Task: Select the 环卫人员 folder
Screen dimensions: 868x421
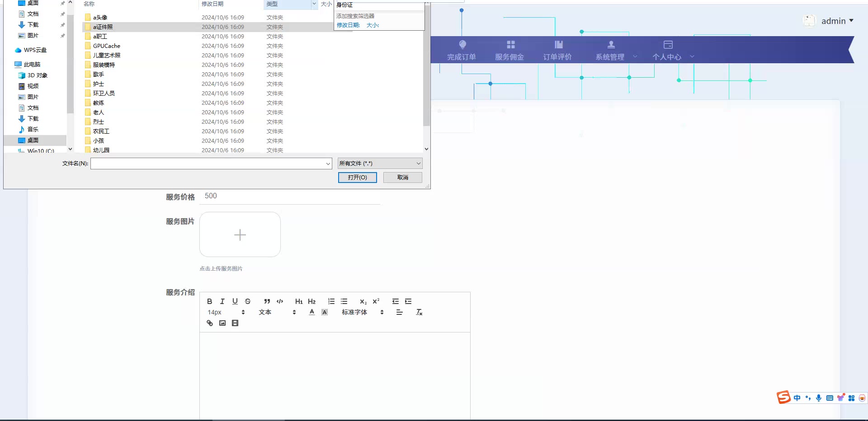Action: click(104, 94)
